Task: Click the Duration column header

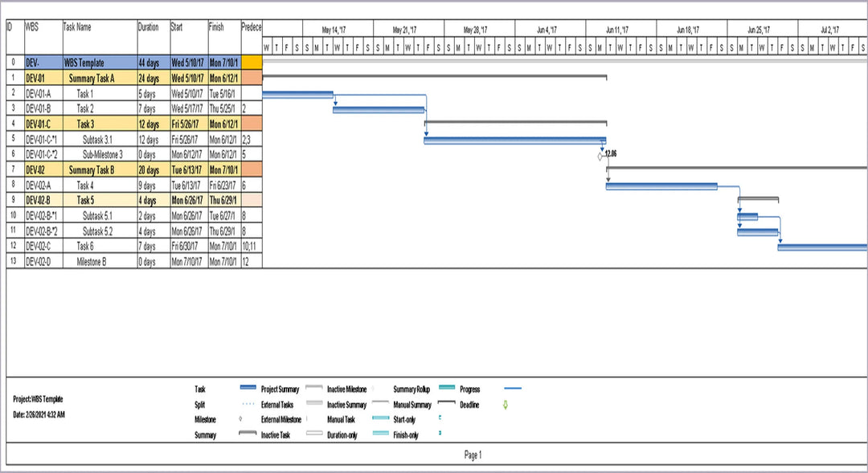Action: tap(152, 37)
